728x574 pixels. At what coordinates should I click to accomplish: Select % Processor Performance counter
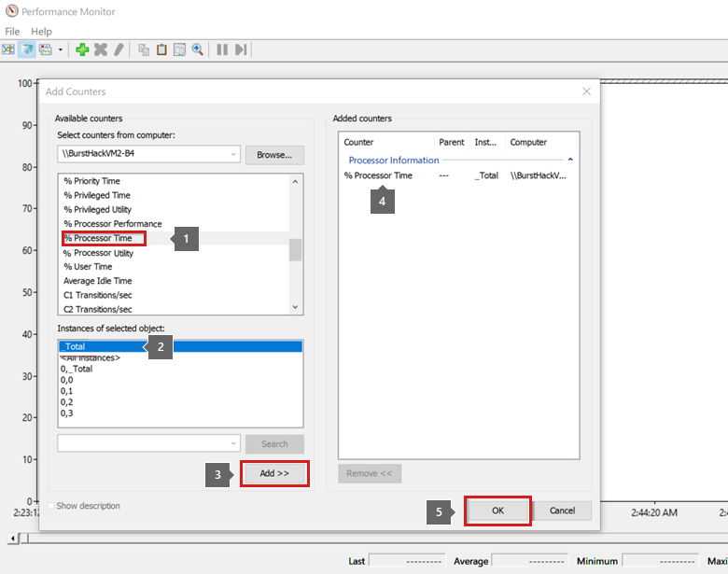pyautogui.click(x=113, y=223)
